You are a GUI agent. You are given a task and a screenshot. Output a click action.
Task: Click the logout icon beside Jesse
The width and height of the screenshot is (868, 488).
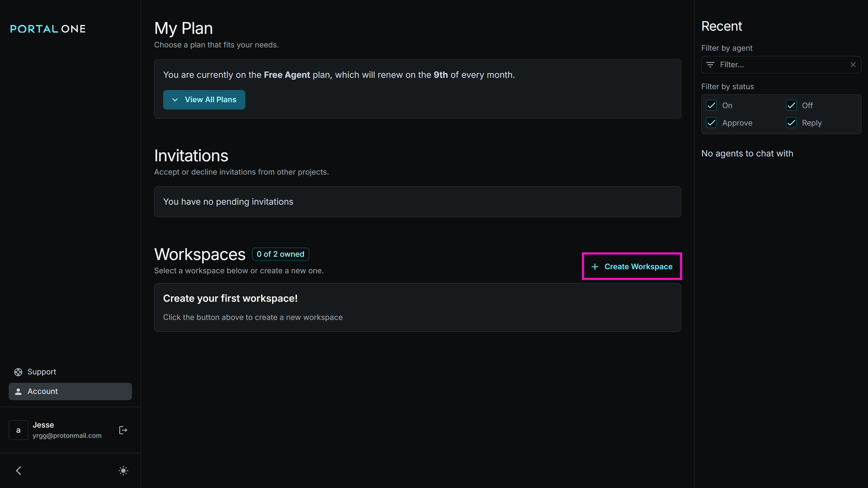(x=123, y=430)
